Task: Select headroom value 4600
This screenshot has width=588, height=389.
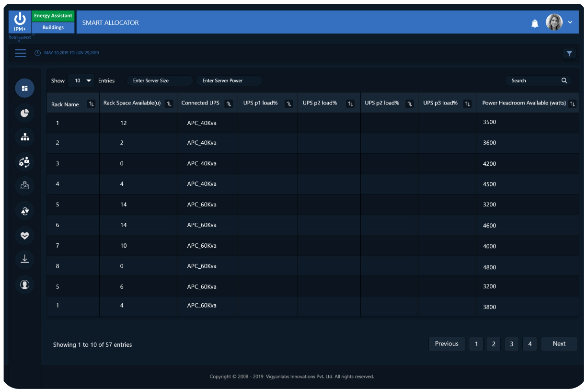Action: pos(489,226)
